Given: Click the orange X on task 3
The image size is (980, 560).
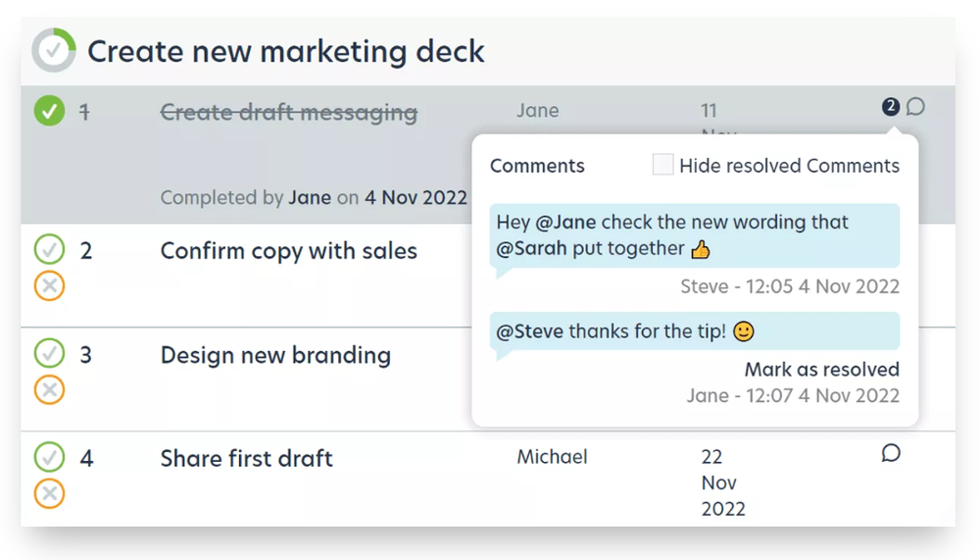Looking at the screenshot, I should tap(49, 389).
